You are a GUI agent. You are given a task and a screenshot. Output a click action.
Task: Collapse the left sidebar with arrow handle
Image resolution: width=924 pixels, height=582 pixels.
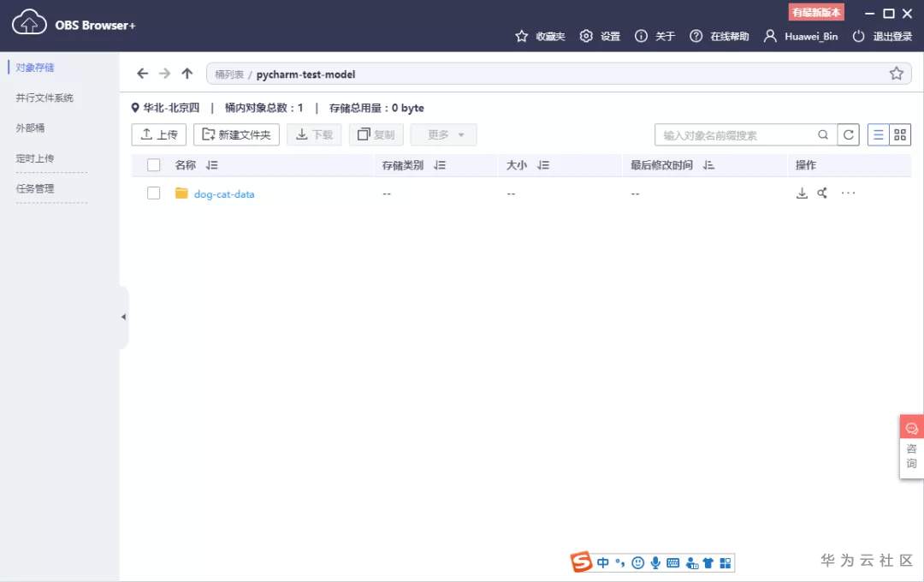124,318
